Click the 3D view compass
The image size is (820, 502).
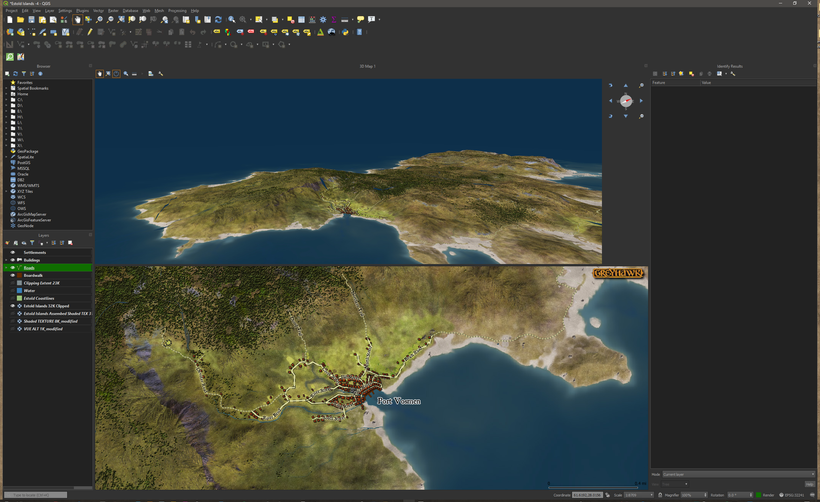[x=626, y=101]
